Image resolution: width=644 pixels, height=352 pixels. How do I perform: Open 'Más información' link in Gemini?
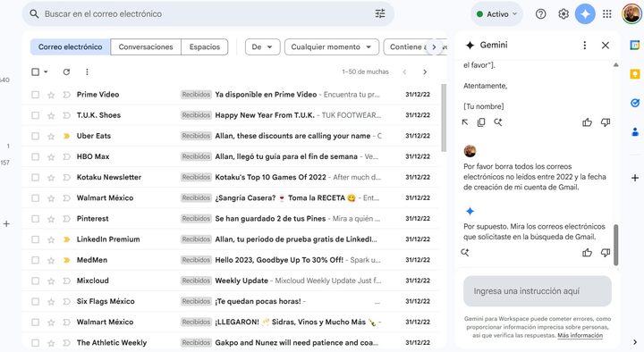[580, 336]
